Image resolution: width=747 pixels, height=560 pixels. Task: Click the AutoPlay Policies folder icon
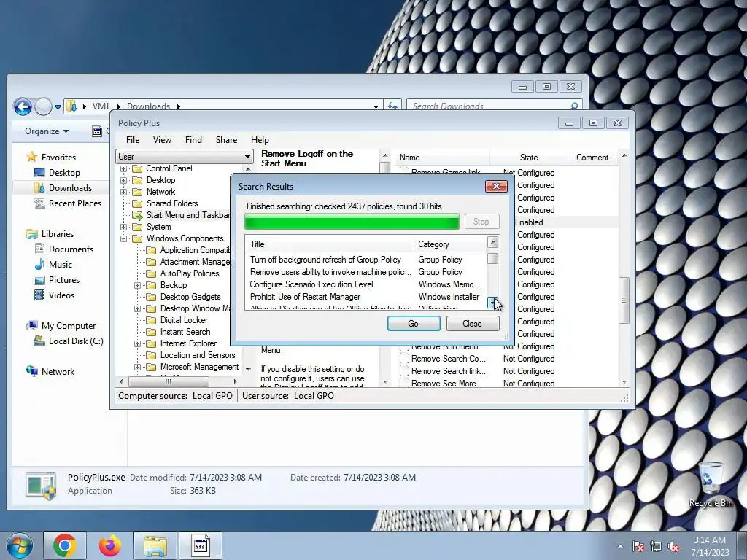point(151,273)
